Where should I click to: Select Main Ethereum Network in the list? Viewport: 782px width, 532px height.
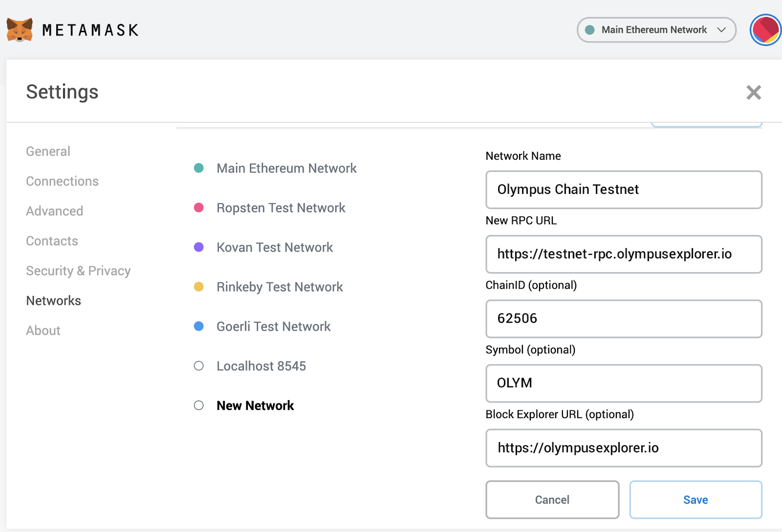point(286,168)
